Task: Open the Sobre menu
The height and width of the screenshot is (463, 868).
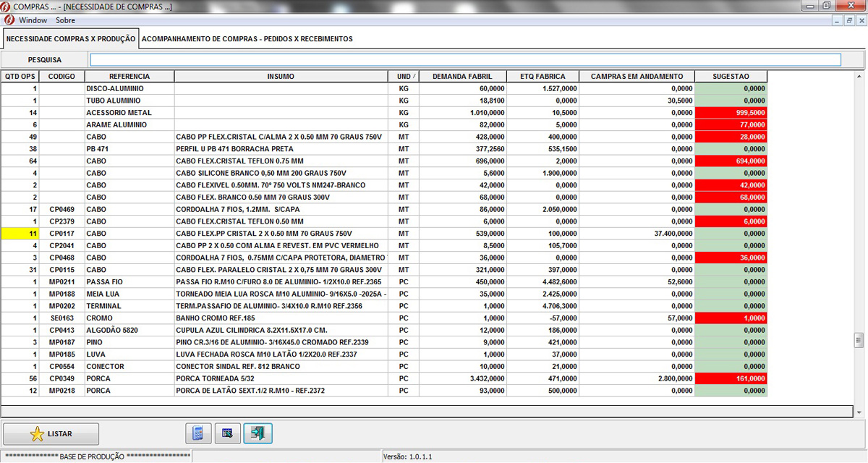Action: point(65,20)
